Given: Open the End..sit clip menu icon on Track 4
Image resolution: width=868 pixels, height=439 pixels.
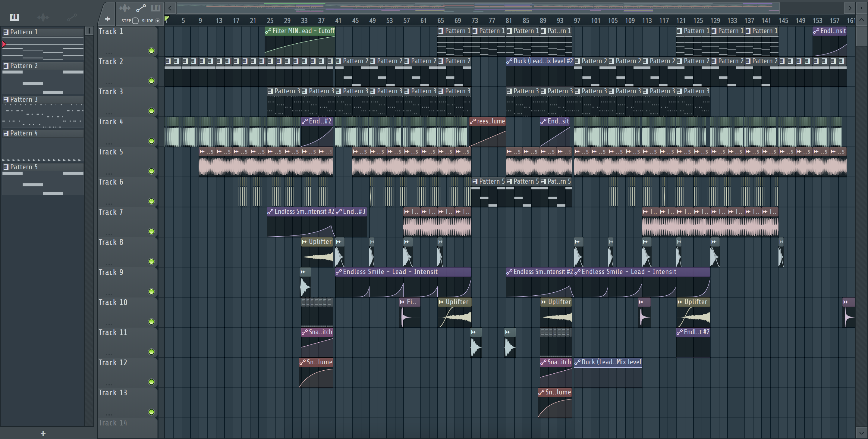Looking at the screenshot, I should coord(543,121).
